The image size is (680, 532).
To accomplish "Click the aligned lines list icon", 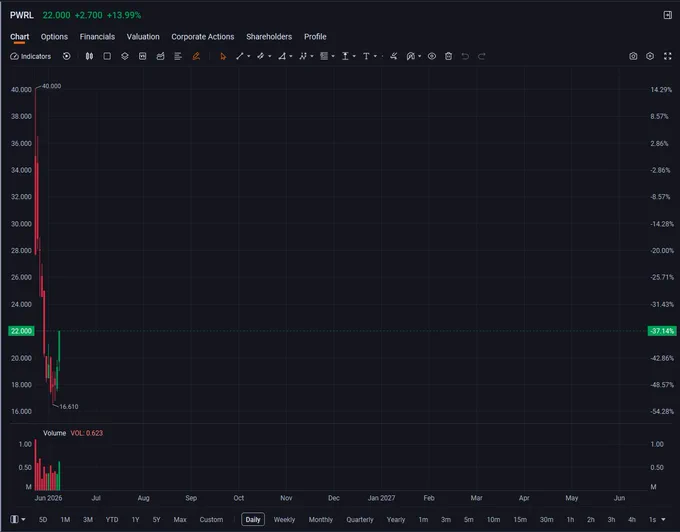I will 178,56.
